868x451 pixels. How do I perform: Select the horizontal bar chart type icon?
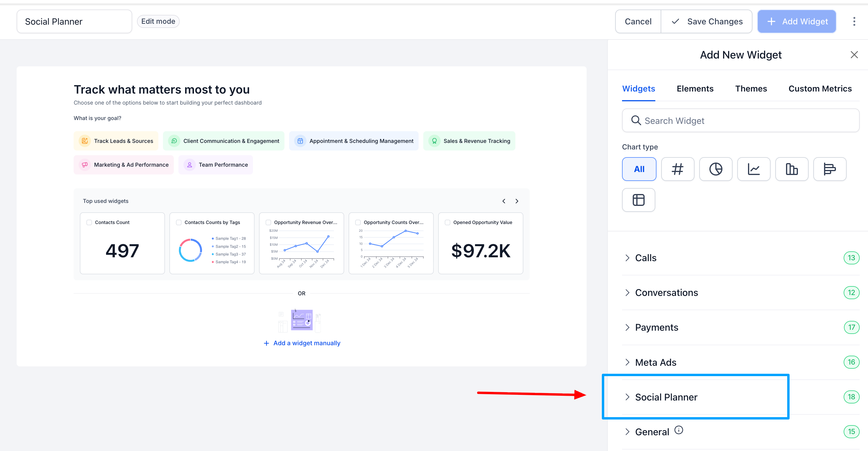[829, 169]
